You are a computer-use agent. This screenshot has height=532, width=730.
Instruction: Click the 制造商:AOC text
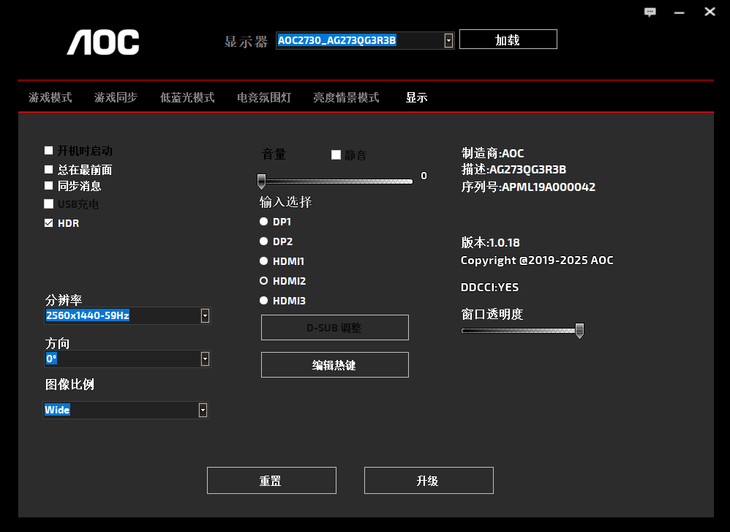coord(493,153)
